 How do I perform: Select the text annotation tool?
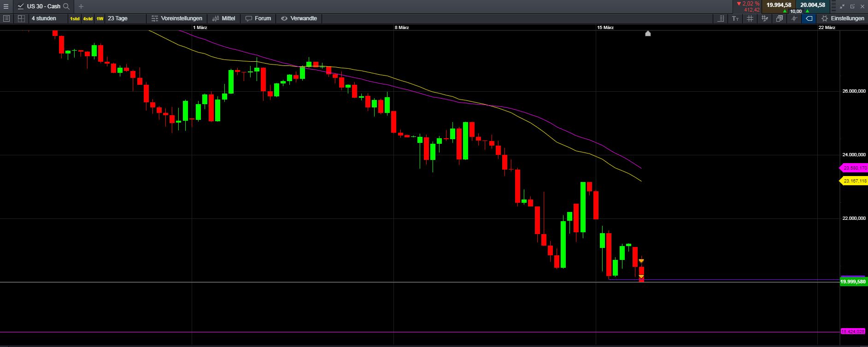[x=735, y=18]
